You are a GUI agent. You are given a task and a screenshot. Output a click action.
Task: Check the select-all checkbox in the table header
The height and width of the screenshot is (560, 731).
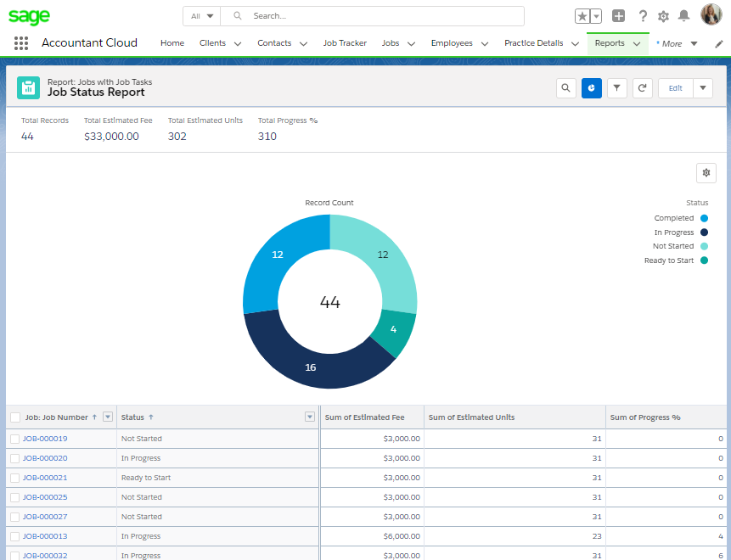pos(14,417)
